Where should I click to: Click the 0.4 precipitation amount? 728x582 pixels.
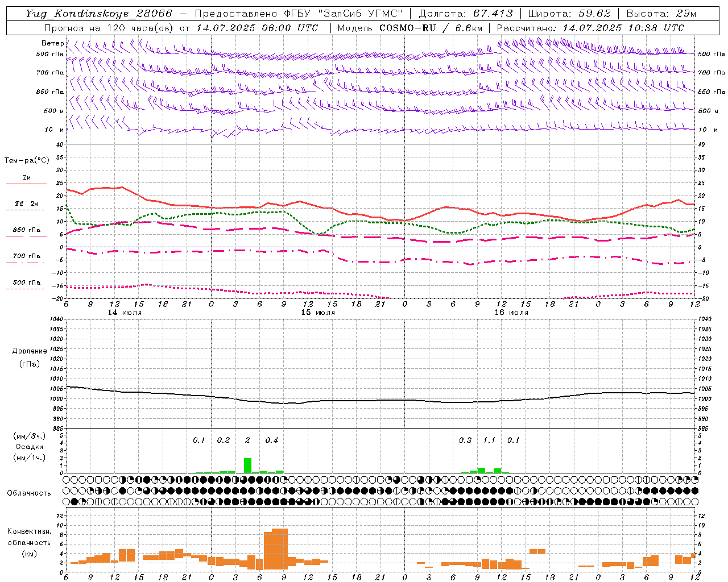[x=272, y=440]
